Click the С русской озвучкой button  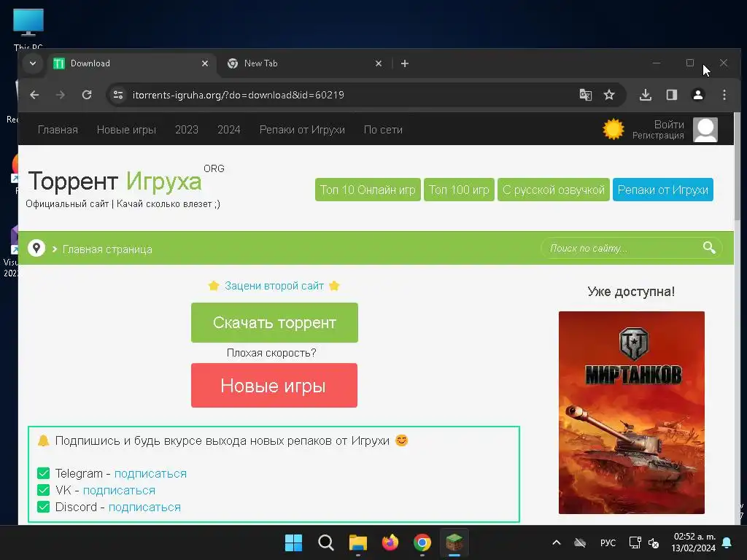[x=554, y=190]
